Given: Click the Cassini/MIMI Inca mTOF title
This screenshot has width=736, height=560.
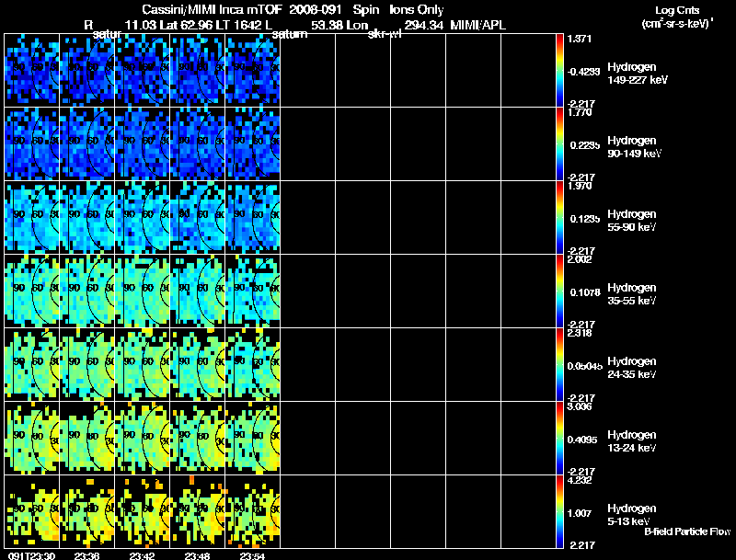Looking at the screenshot, I should 213,9.
